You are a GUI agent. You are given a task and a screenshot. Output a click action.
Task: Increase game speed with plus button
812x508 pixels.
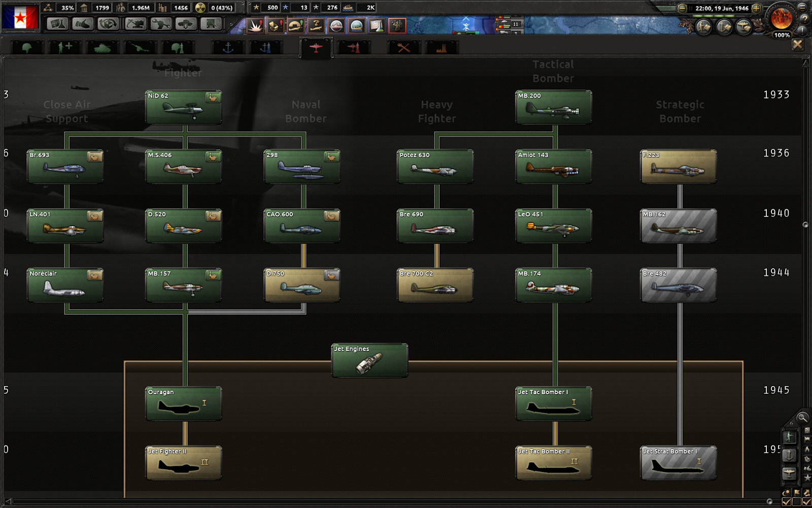(756, 8)
